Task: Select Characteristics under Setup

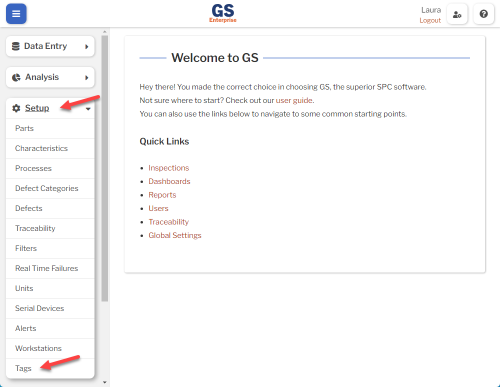Action: coord(50,148)
